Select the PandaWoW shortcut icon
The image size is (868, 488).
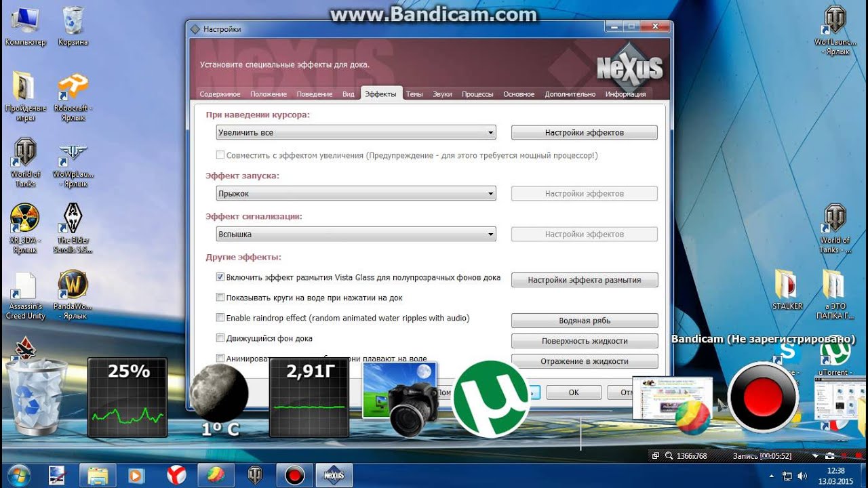pyautogui.click(x=73, y=295)
